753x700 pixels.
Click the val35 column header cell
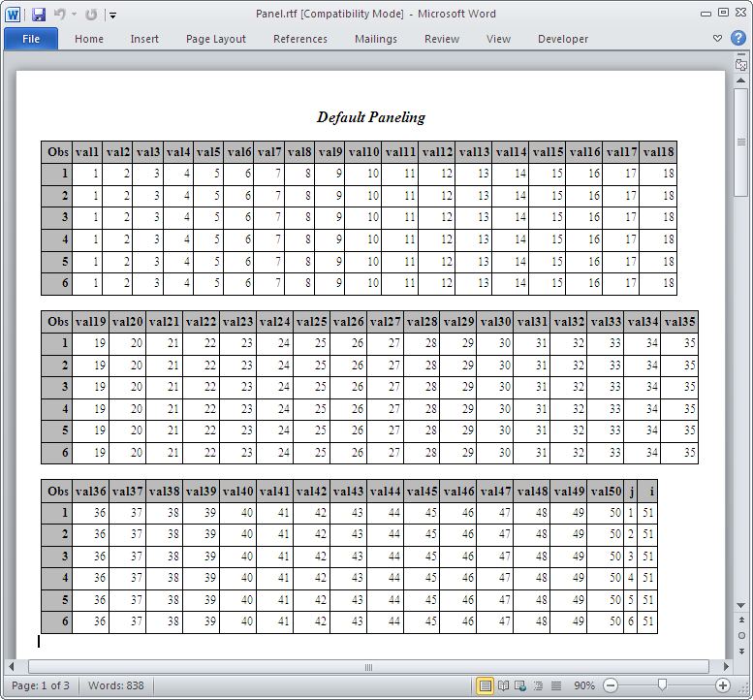tap(679, 322)
